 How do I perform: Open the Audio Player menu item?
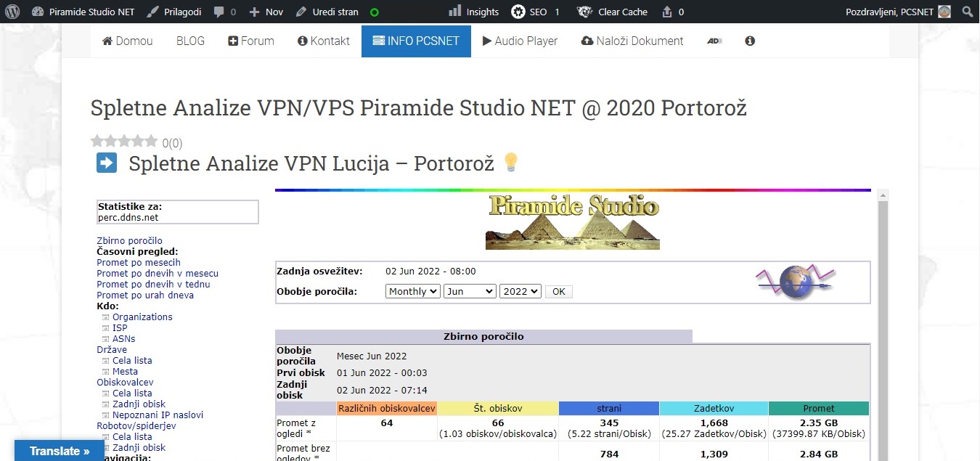[520, 41]
